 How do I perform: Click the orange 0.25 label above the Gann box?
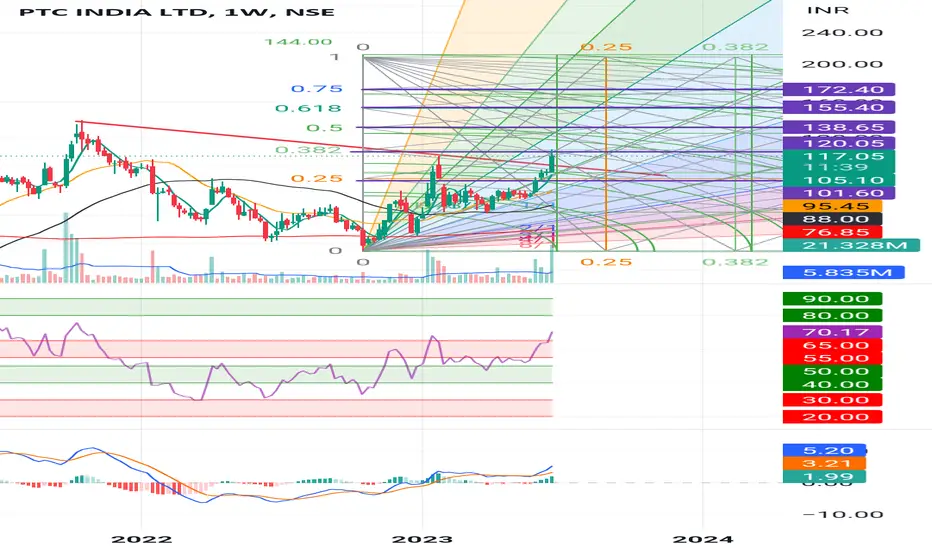coord(606,47)
